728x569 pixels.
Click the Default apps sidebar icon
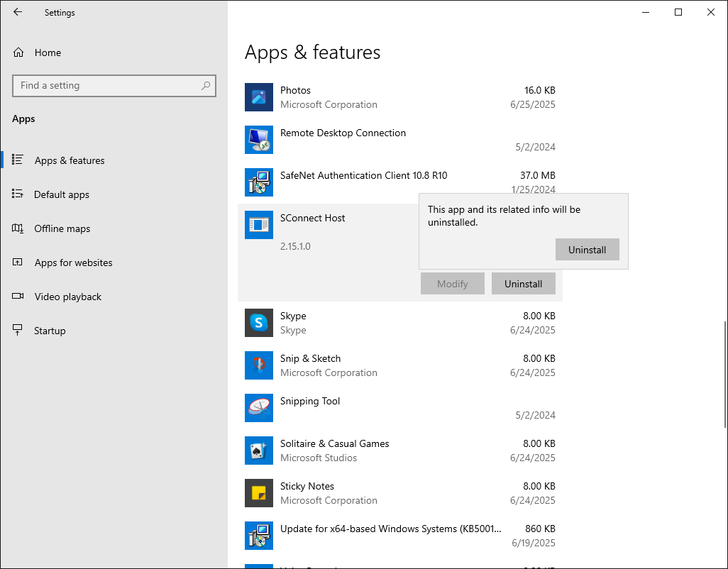[18, 194]
